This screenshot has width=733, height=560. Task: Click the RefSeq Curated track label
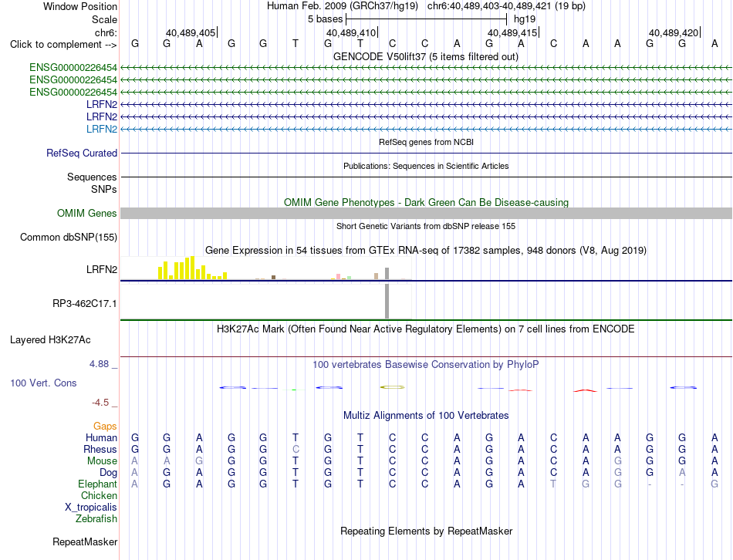point(82,153)
